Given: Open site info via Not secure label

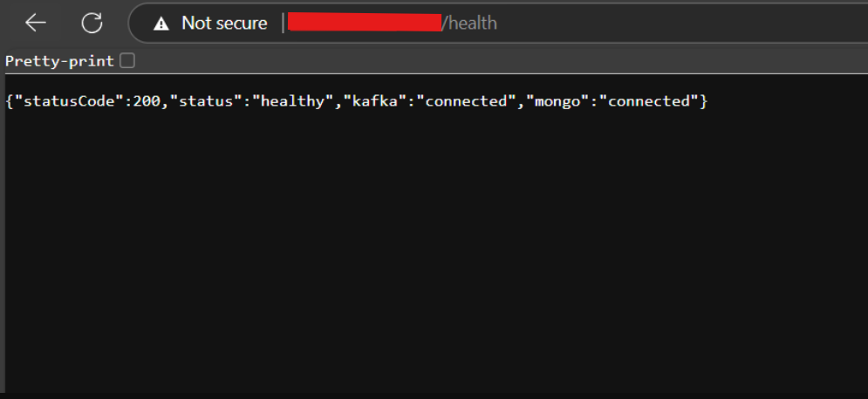Looking at the screenshot, I should coord(223,24).
